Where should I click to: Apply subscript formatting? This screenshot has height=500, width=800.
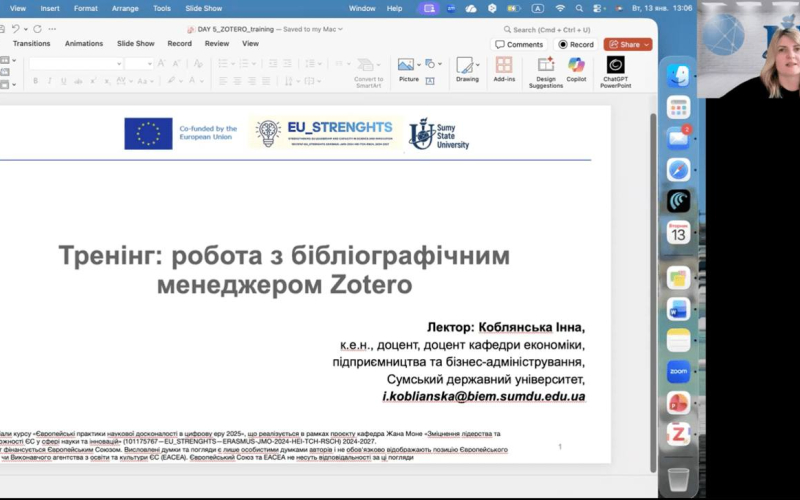(x=107, y=81)
